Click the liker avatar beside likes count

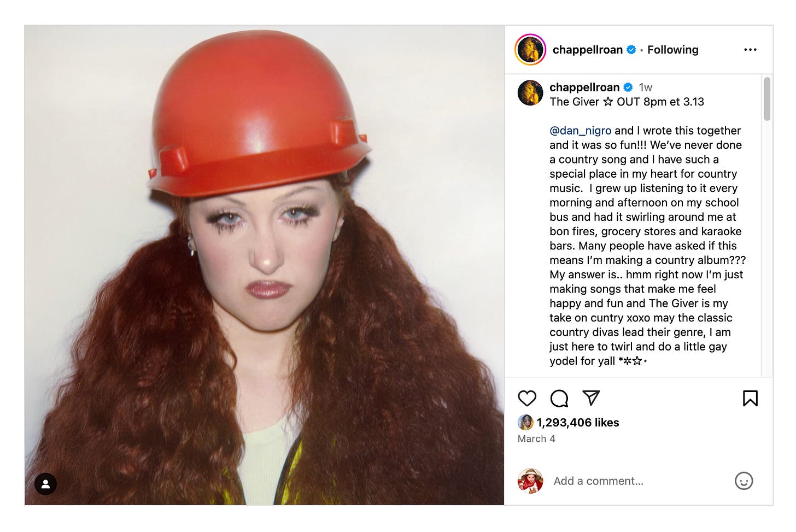(525, 422)
